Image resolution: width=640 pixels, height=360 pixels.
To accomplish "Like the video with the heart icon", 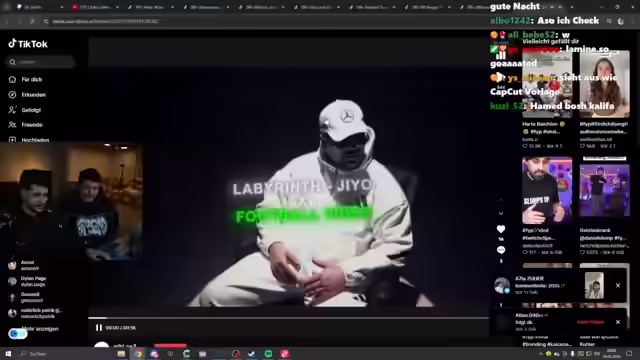I will point(501,229).
